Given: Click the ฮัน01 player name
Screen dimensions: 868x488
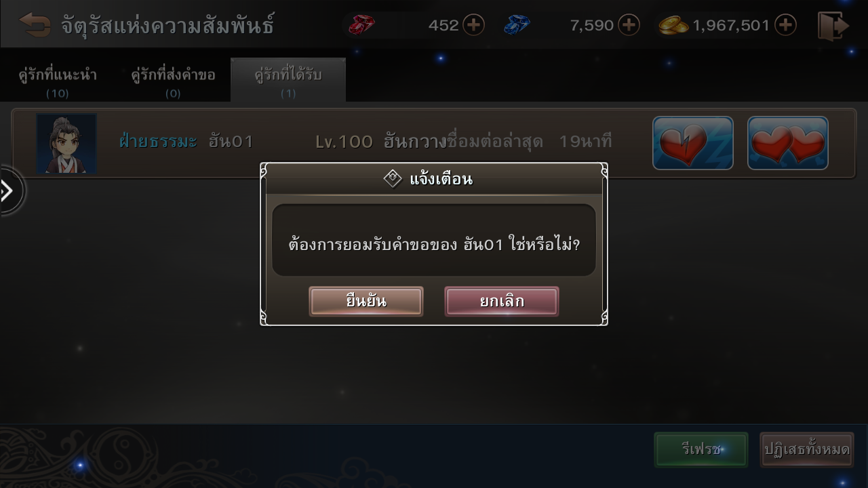Looking at the screenshot, I should [x=231, y=142].
